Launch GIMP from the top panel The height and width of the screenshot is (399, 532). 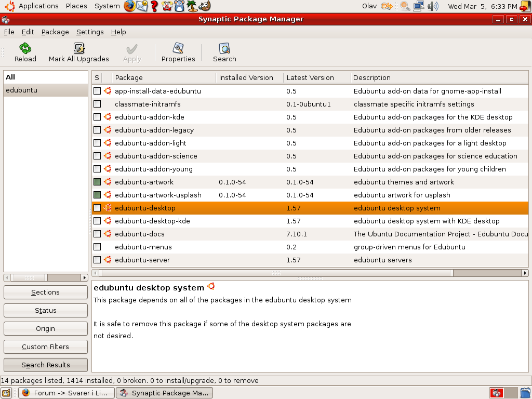[205, 6]
